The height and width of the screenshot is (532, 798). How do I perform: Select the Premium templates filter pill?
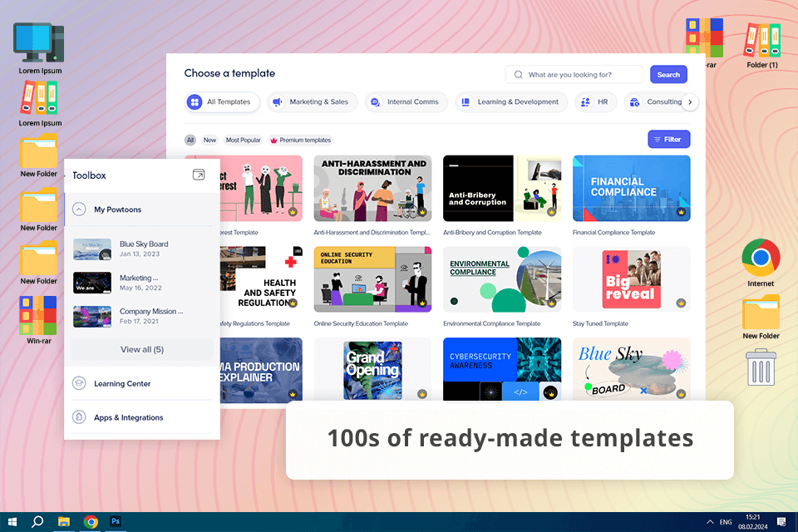pyautogui.click(x=300, y=140)
